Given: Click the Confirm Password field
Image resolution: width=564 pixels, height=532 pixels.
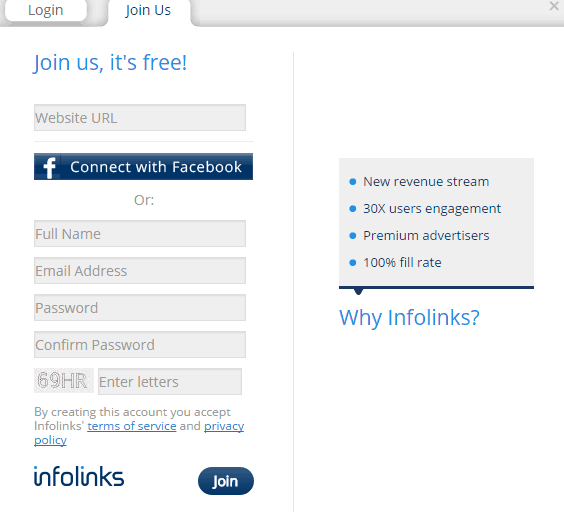Looking at the screenshot, I should 140,345.
